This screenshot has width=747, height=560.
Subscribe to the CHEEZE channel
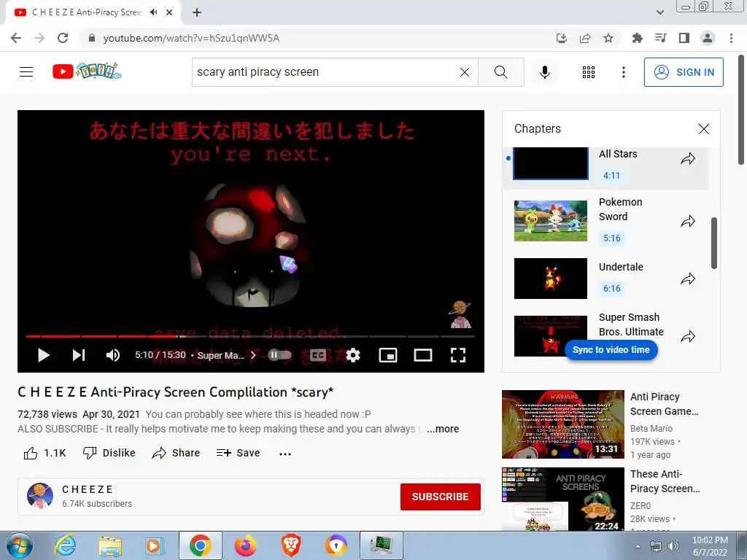440,497
